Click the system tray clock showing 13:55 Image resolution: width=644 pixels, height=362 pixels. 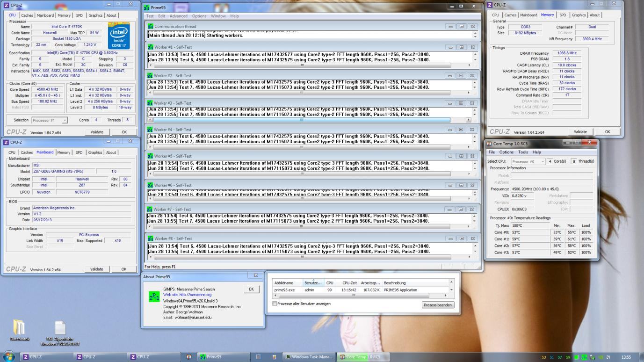625,357
